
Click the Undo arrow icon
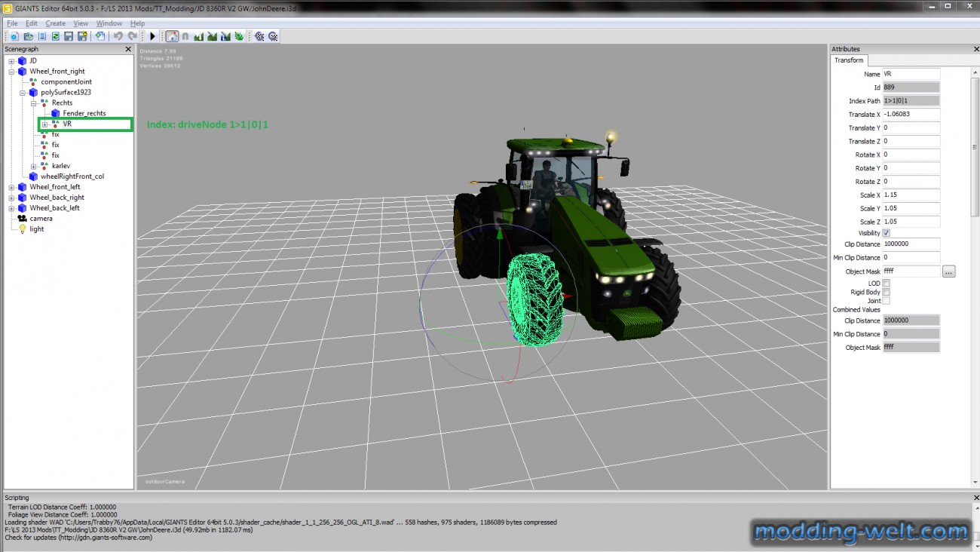[x=118, y=36]
